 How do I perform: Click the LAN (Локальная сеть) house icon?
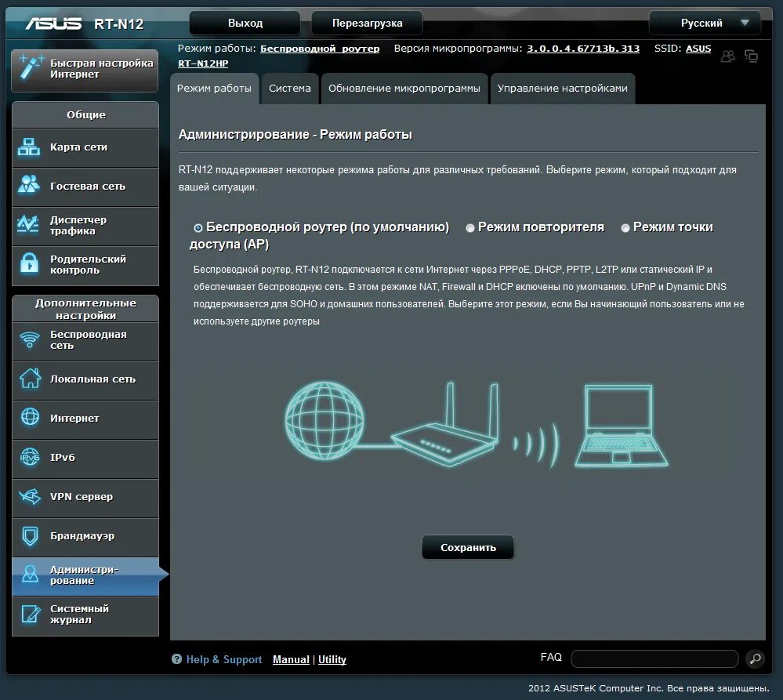[30, 378]
